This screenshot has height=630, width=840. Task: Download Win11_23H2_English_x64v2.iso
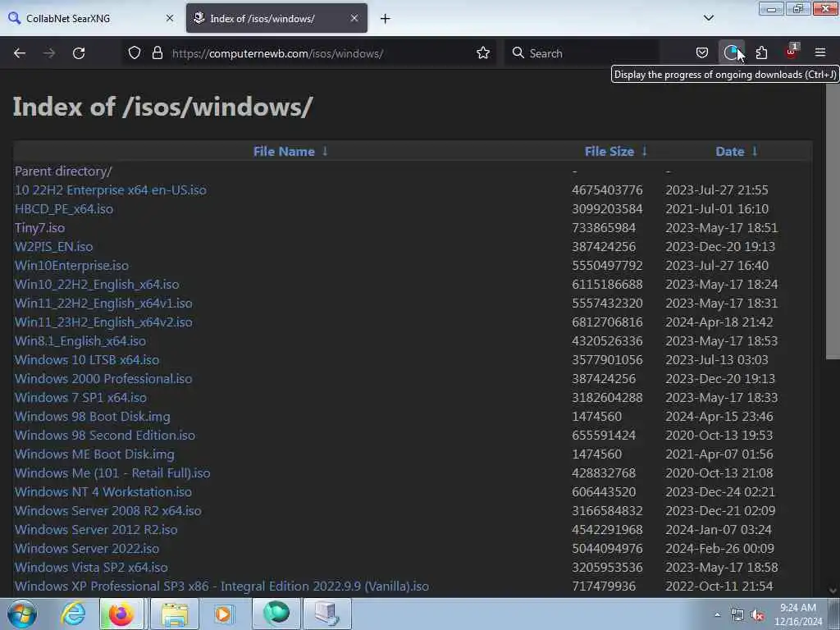pyautogui.click(x=103, y=322)
